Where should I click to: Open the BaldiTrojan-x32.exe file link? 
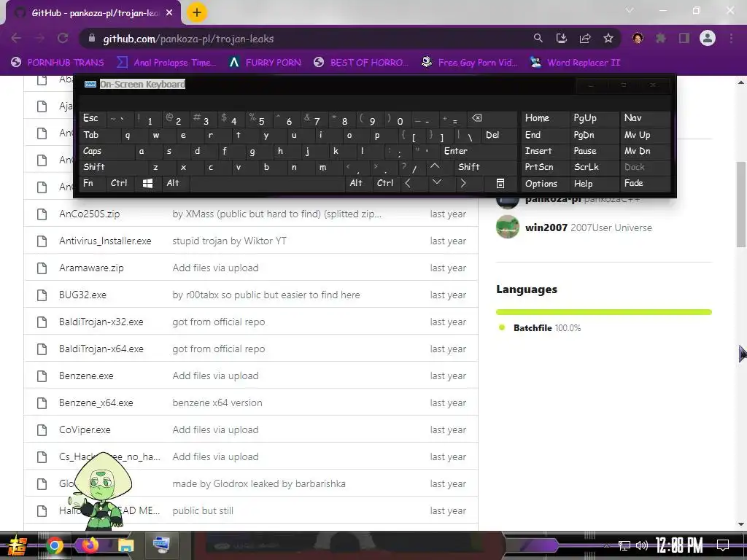101,322
